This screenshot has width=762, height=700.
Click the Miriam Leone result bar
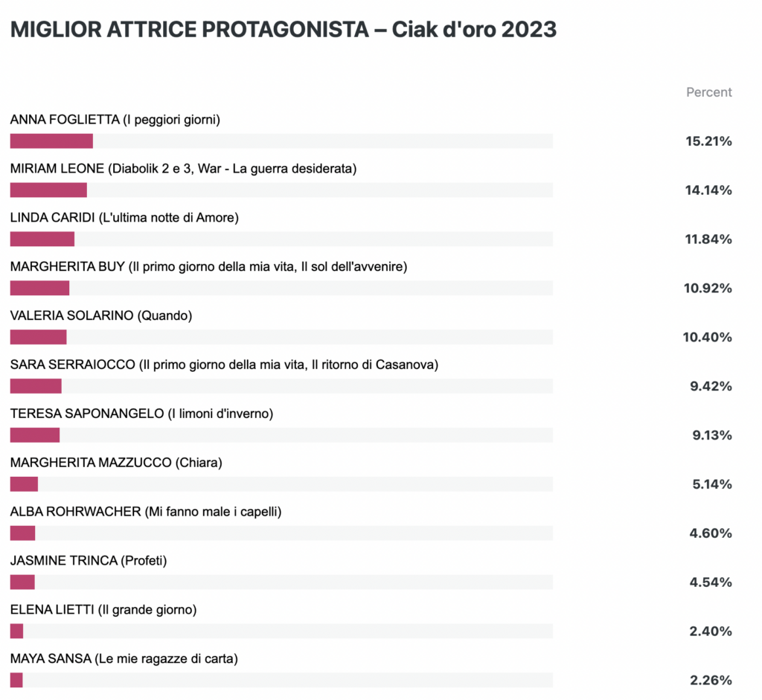tap(281, 190)
